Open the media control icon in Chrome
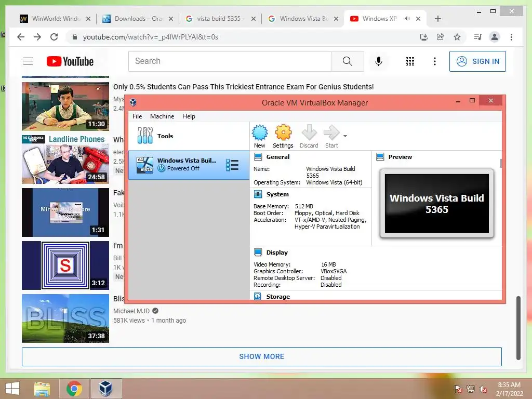This screenshot has height=399, width=532. [x=478, y=37]
